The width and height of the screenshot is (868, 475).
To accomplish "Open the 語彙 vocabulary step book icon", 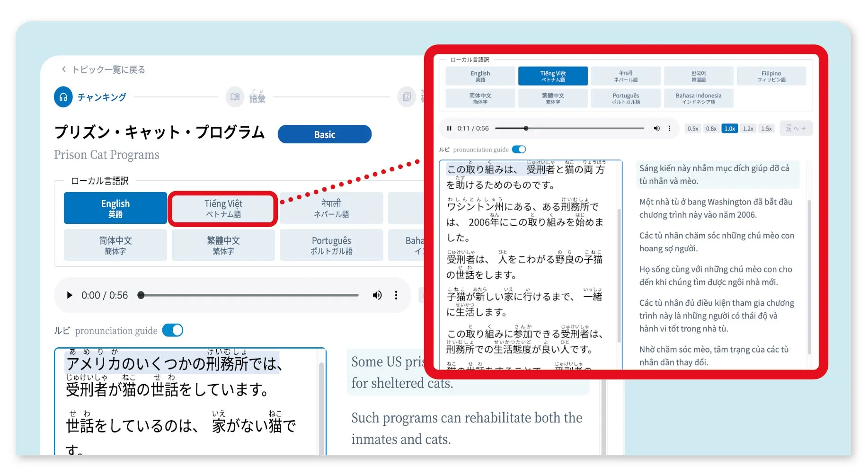I will [235, 97].
